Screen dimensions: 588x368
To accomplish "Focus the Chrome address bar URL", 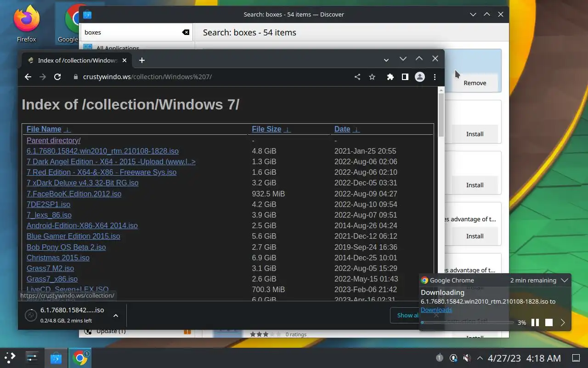I will pyautogui.click(x=147, y=77).
